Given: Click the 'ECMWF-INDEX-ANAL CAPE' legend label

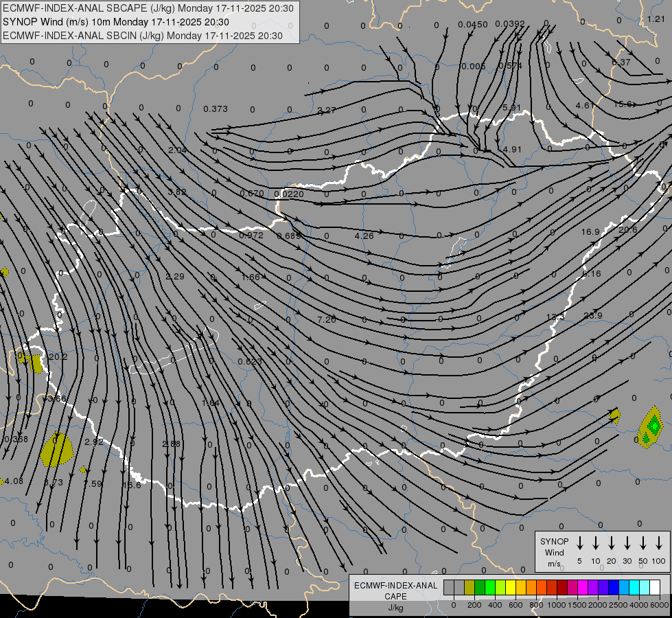Looking at the screenshot, I should [x=395, y=591].
